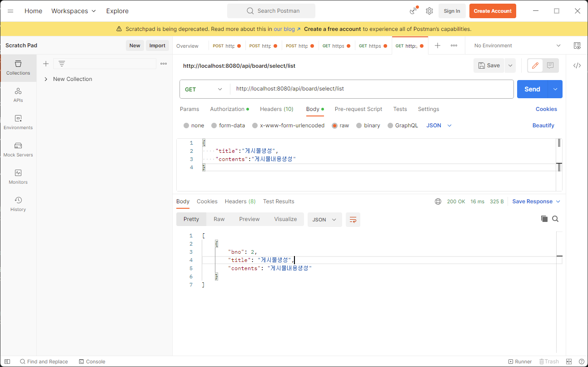Click the Search Postman box
588x367 pixels.
coord(271,11)
